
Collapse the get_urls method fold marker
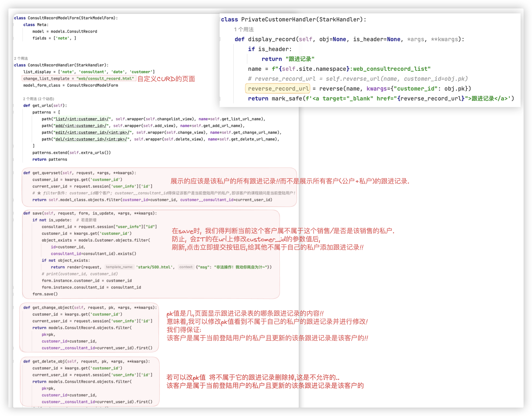14,106
